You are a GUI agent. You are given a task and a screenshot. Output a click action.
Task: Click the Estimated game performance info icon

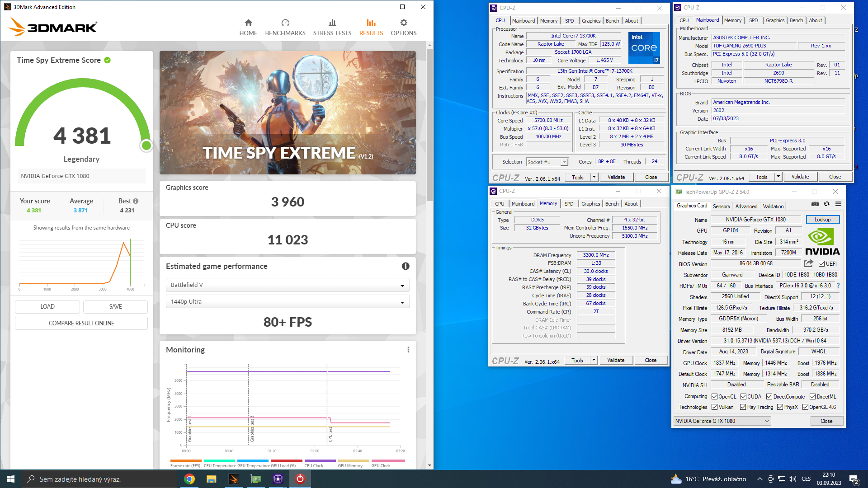[406, 266]
